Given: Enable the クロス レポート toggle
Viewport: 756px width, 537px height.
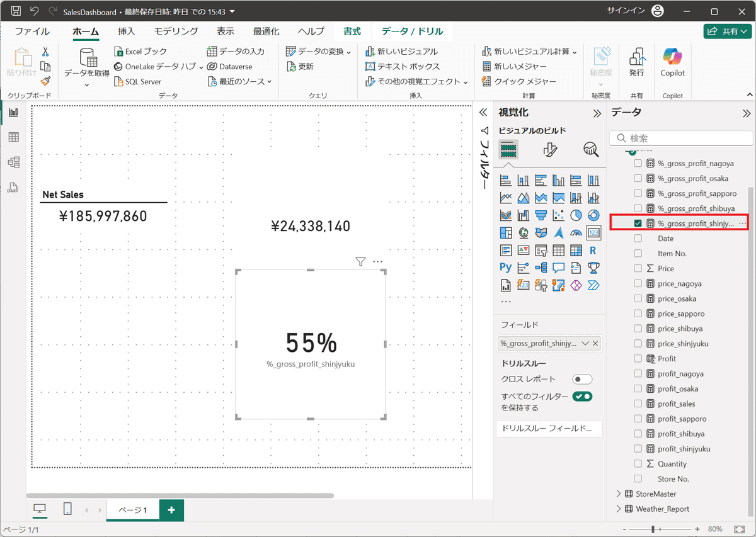Looking at the screenshot, I should click(x=582, y=380).
